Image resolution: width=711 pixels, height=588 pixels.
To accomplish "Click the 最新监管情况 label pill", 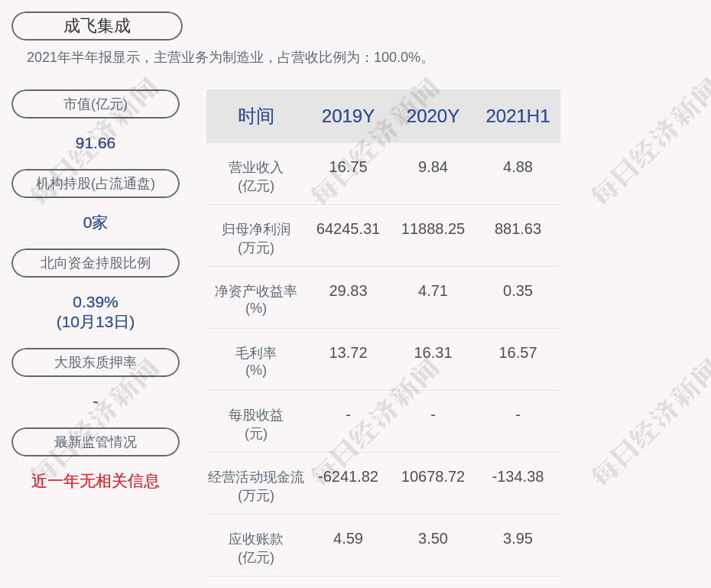I will tap(96, 442).
